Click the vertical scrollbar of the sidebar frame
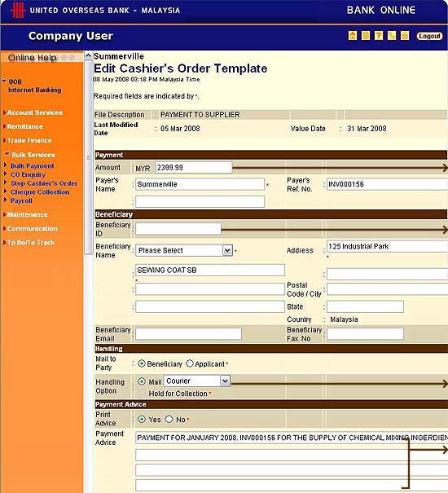Viewport: 448px width, 493px height. 88,157
